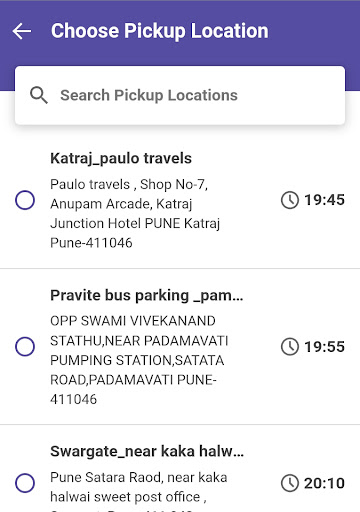This screenshot has height=512, width=360.
Task: Go back using the header arrow
Action: 22,31
